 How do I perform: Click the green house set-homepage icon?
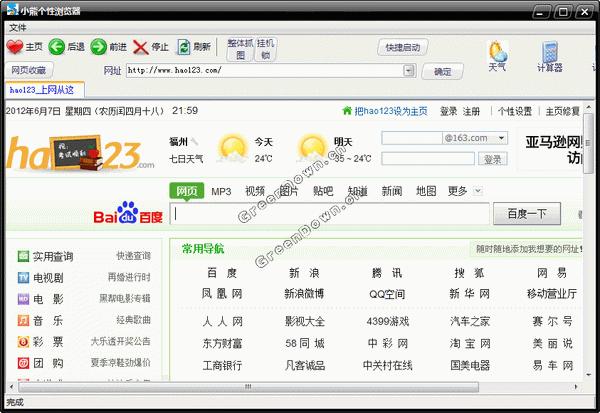click(347, 111)
